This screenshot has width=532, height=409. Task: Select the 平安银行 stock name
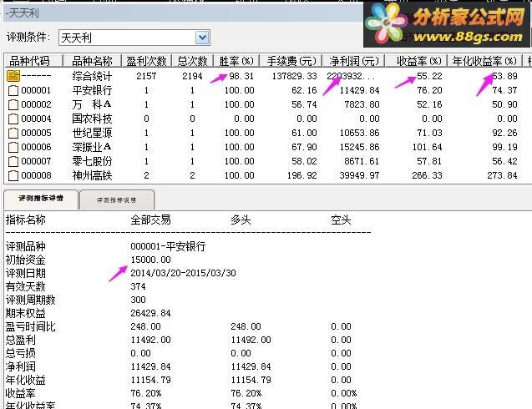(x=92, y=90)
